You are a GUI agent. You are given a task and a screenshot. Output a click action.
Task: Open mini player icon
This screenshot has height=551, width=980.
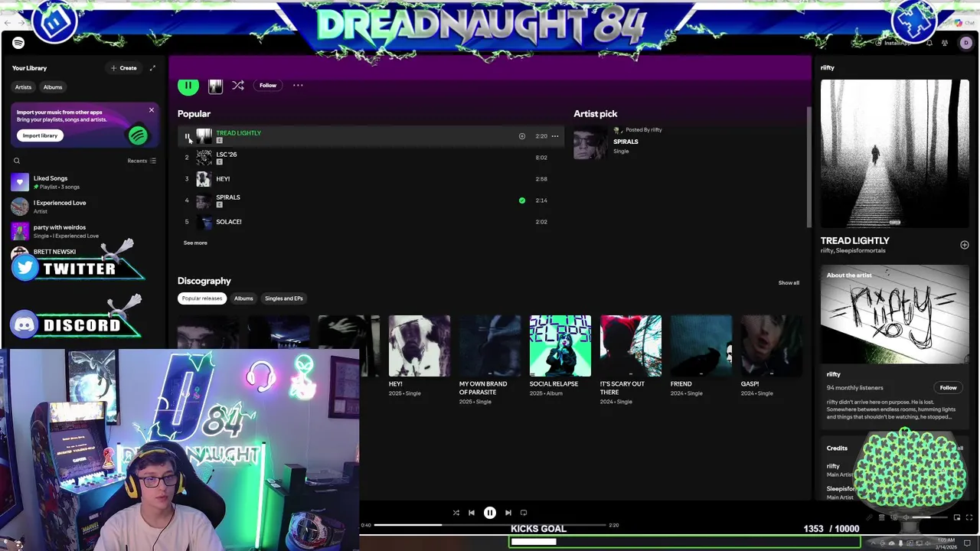[x=957, y=518]
